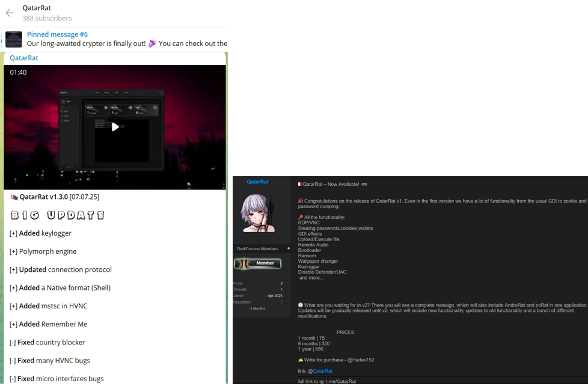Screen dimensions: 588x386
Task: Select the Updated connection protocol line
Action: tap(60, 270)
